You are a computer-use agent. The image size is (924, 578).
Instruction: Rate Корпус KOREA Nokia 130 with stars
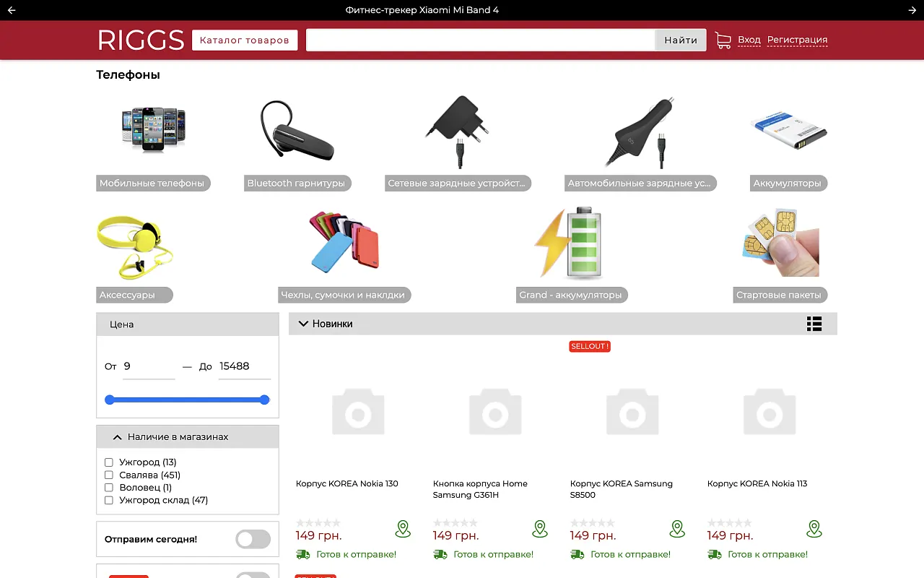click(x=318, y=523)
